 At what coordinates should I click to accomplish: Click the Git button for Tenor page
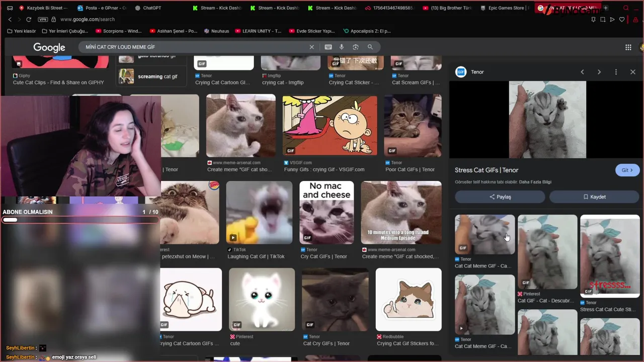(x=627, y=170)
